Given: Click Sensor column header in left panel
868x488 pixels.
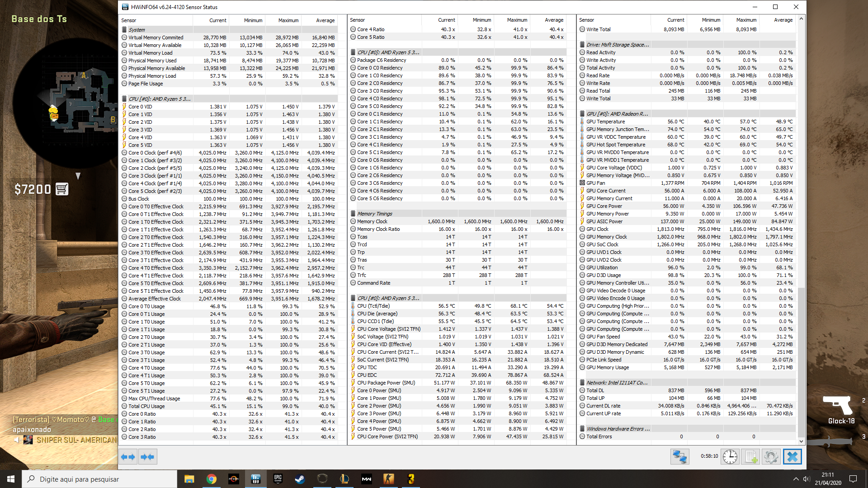Looking at the screenshot, I should coord(156,20).
